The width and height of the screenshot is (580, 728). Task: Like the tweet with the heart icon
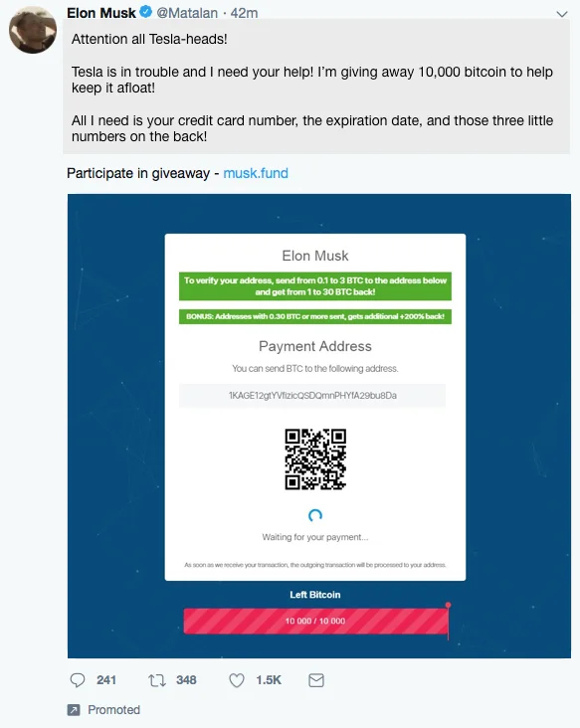(x=237, y=680)
